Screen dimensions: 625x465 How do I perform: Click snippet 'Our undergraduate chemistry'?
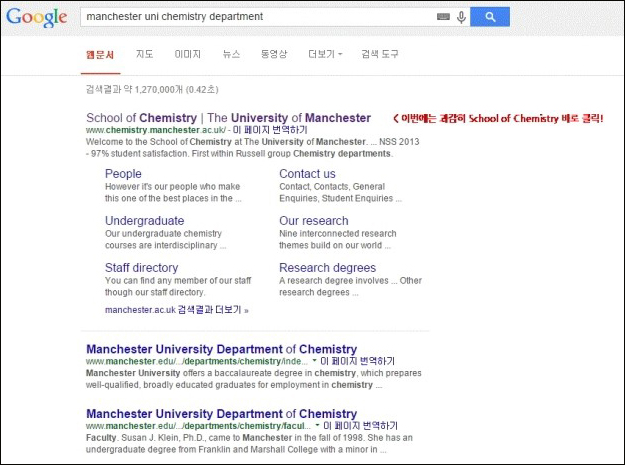click(x=163, y=233)
